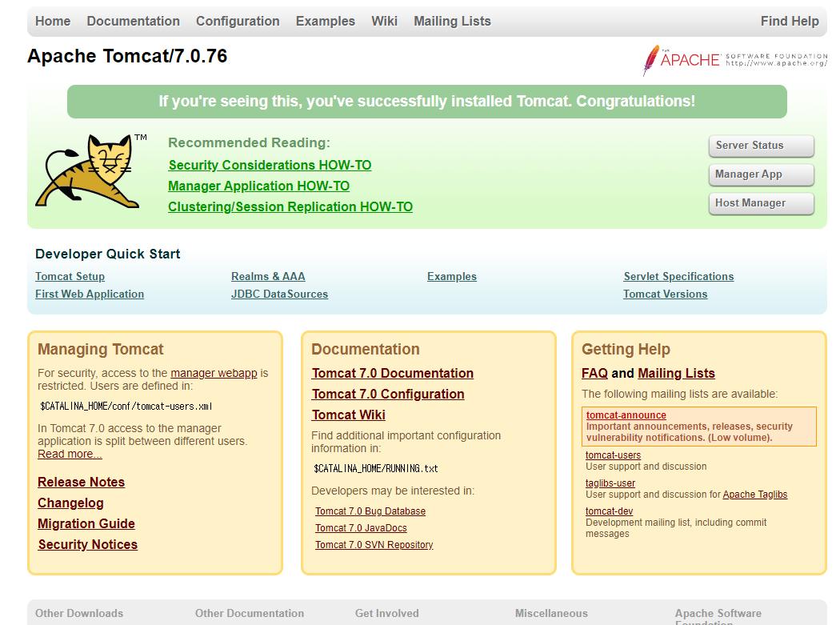Click the Apache Tomcat/7.0.76 heading
Viewport: 840px width, 625px height.
pos(127,56)
